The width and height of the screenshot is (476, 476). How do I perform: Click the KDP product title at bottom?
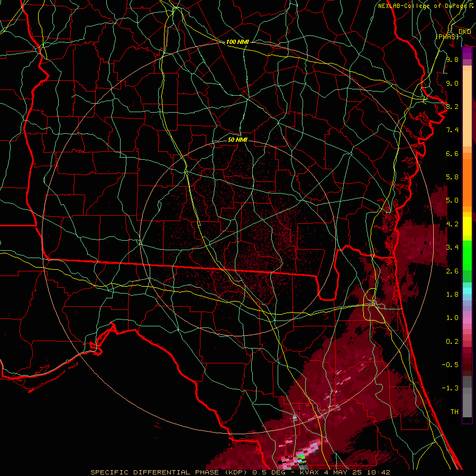pyautogui.click(x=240, y=472)
